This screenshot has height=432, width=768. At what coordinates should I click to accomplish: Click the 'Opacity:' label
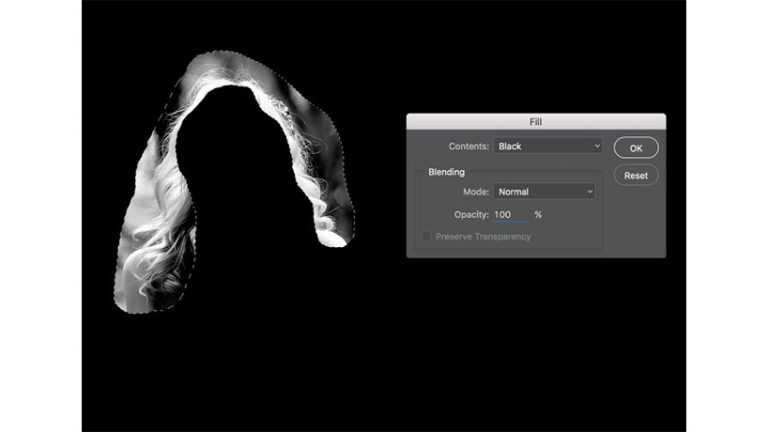tap(471, 215)
